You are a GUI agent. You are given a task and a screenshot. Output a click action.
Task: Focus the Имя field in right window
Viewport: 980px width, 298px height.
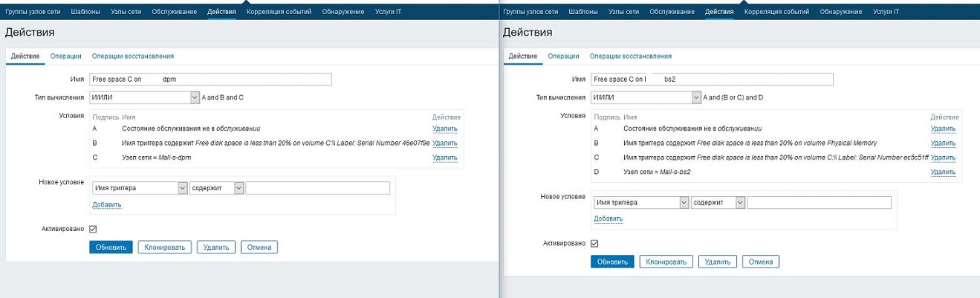[x=712, y=79]
